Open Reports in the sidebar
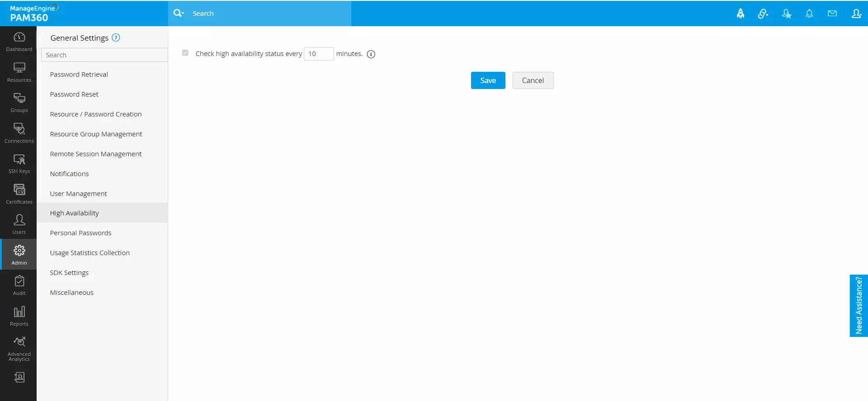The width and height of the screenshot is (868, 401). [x=19, y=316]
